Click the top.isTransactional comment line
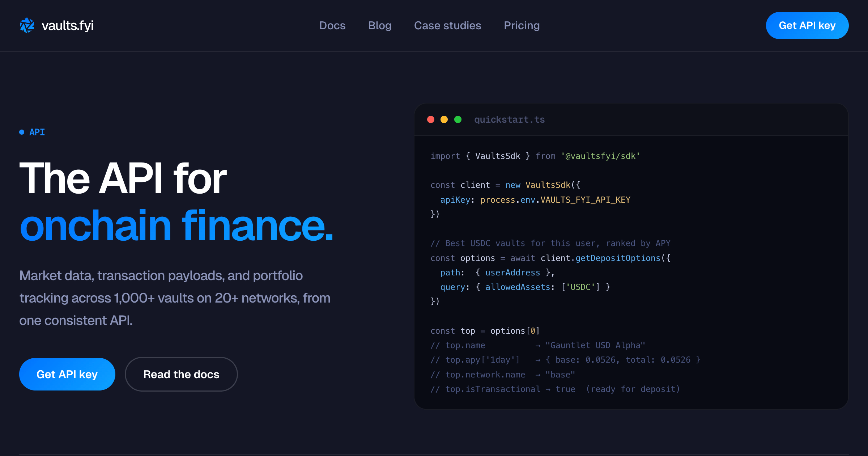The height and width of the screenshot is (456, 868). 555,389
